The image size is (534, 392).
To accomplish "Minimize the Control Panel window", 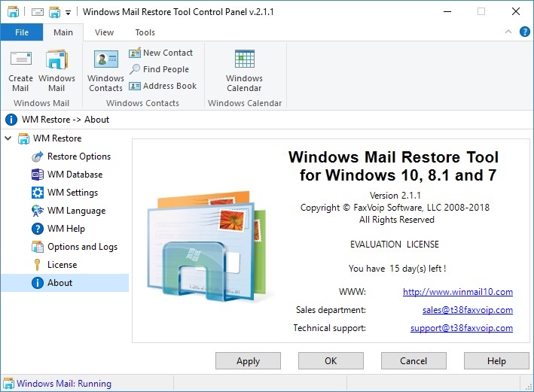I will (447, 11).
